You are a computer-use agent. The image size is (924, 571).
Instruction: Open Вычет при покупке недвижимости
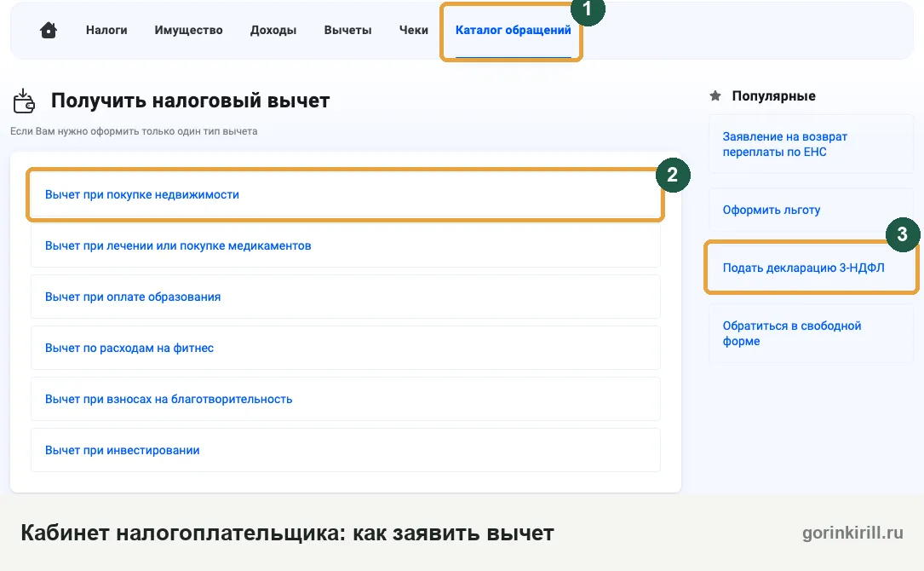tap(345, 194)
